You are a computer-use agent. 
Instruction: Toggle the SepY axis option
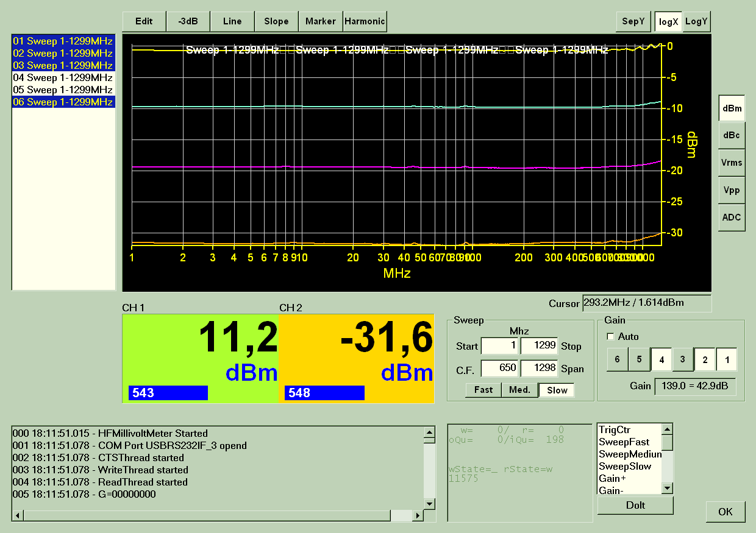pyautogui.click(x=633, y=21)
